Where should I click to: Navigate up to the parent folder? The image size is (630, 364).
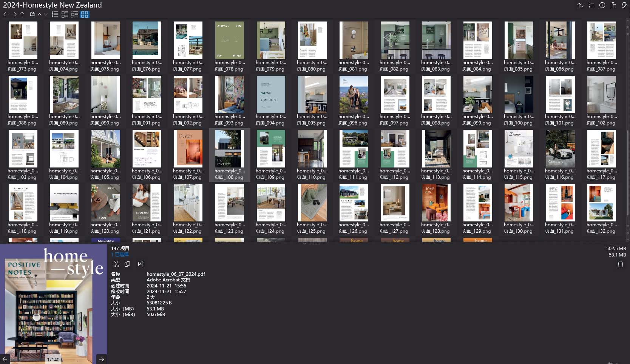point(22,14)
